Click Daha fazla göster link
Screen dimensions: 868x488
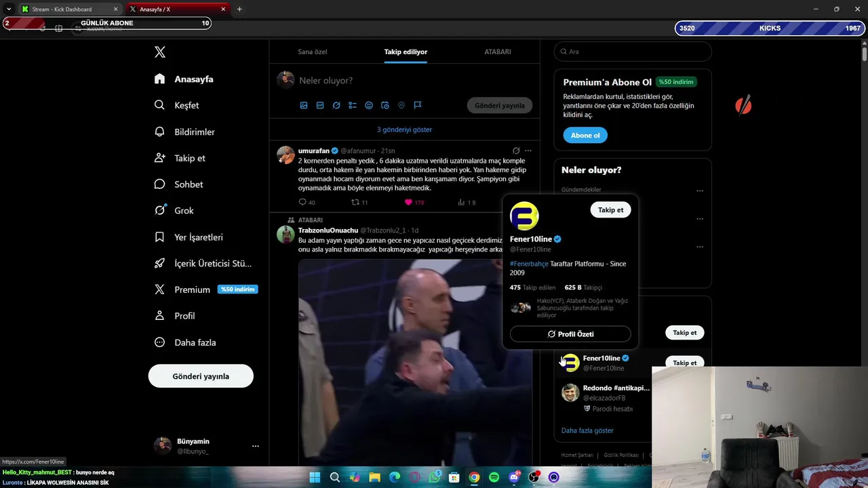pyautogui.click(x=587, y=430)
